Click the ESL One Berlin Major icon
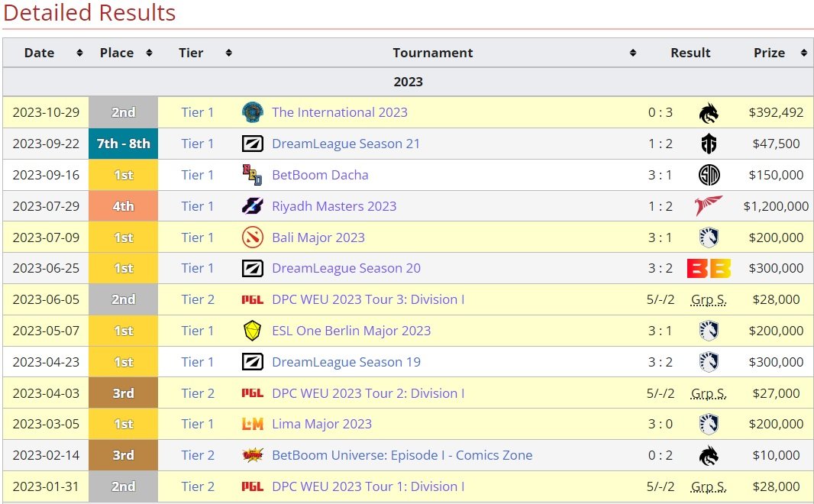This screenshot has height=504, width=814. click(253, 331)
